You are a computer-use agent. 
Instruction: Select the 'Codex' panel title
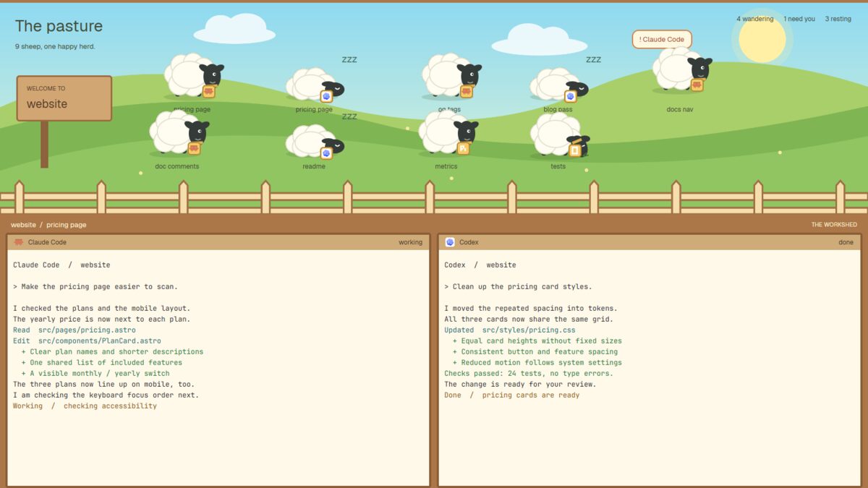469,242
